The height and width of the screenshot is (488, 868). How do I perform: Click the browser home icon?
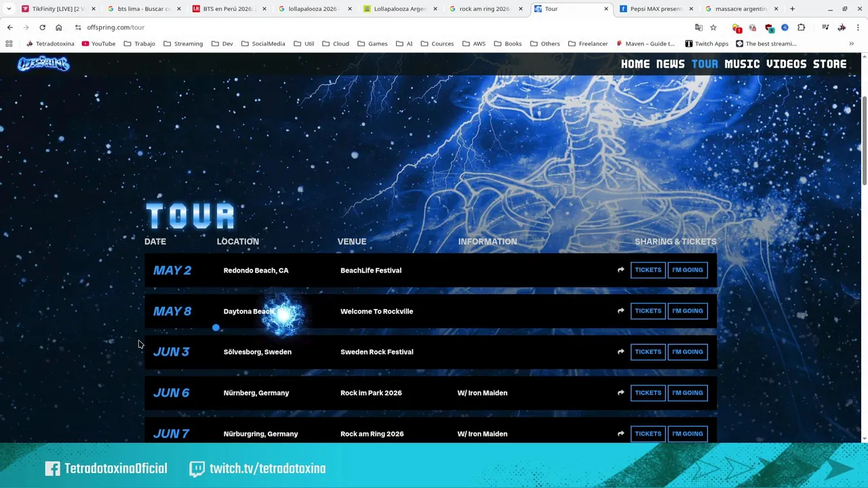tap(58, 27)
